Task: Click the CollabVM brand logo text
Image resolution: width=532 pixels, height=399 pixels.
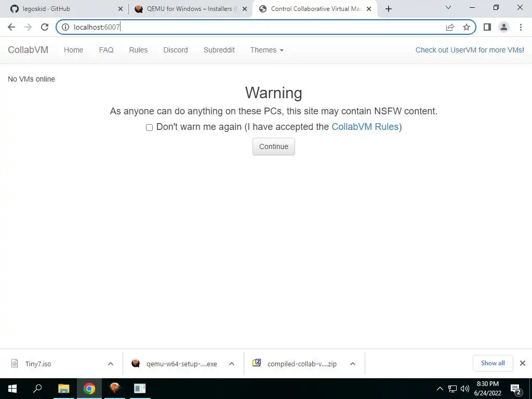Action: tap(28, 50)
